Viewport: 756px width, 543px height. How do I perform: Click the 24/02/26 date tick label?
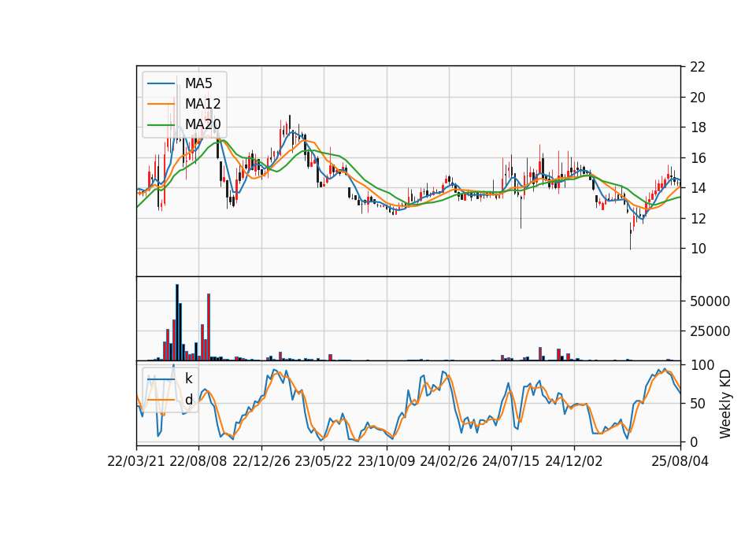[448, 461]
